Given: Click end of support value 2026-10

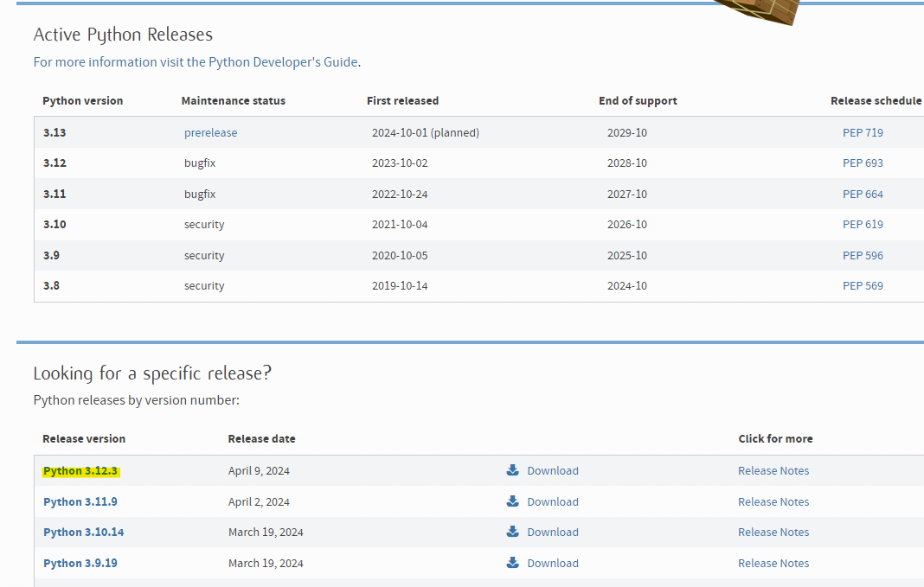Looking at the screenshot, I should (x=627, y=224).
